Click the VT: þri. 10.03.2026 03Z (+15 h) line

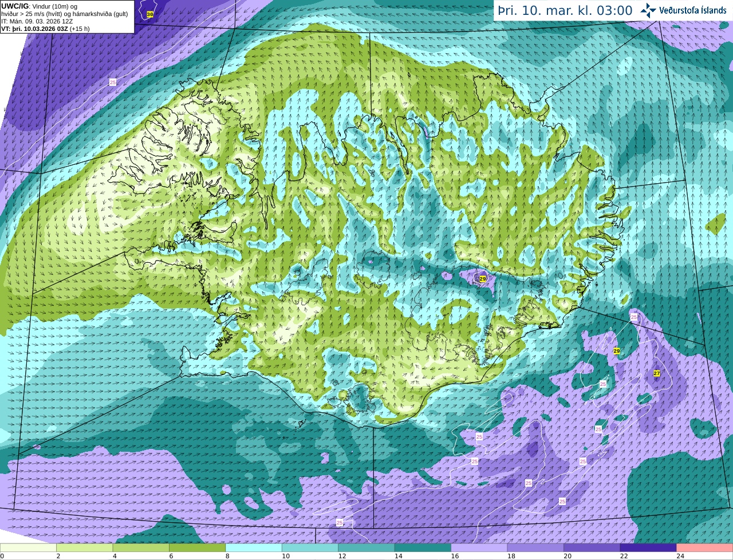point(45,29)
